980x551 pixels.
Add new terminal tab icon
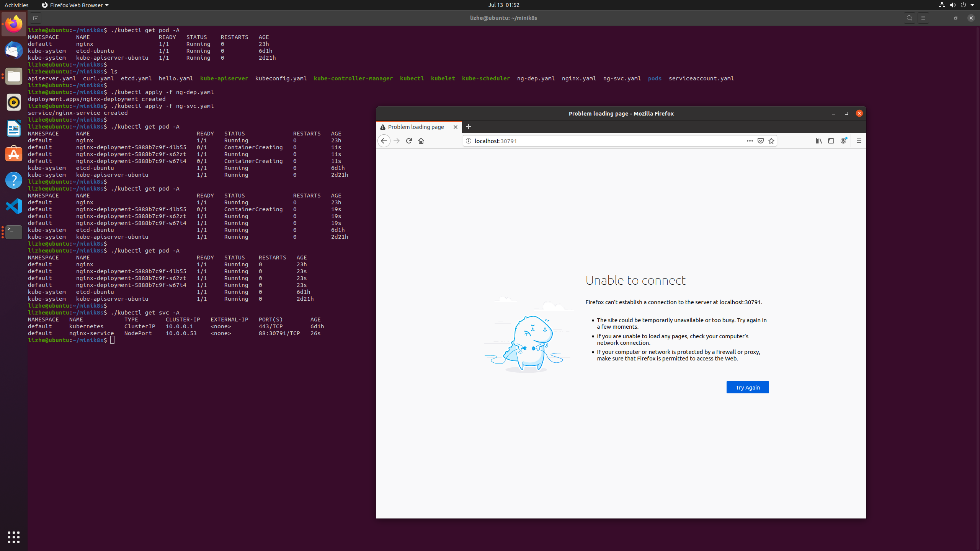pyautogui.click(x=36, y=18)
